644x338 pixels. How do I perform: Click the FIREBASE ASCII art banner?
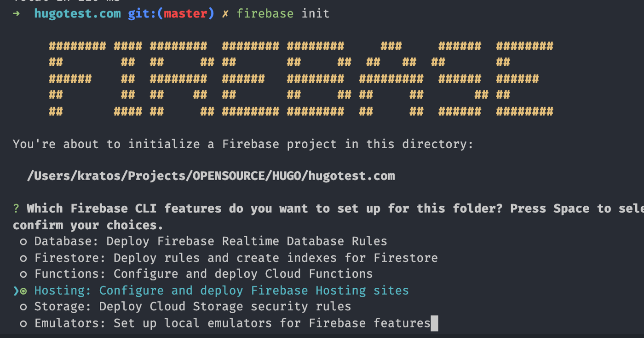pyautogui.click(x=301, y=79)
